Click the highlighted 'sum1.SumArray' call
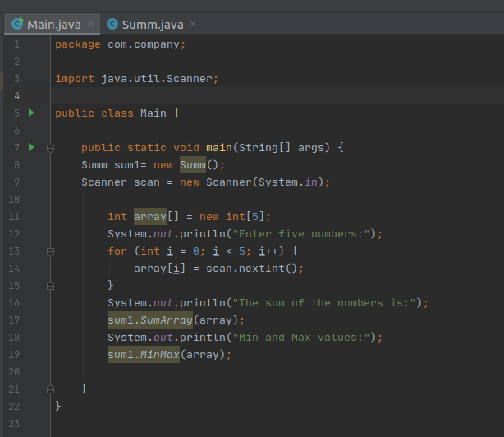The width and height of the screenshot is (504, 437). (150, 320)
